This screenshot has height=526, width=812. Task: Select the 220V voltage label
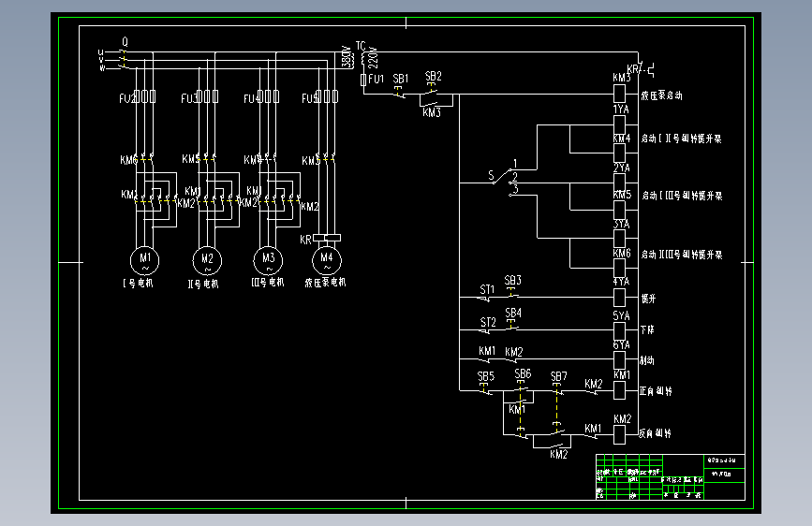coord(374,58)
